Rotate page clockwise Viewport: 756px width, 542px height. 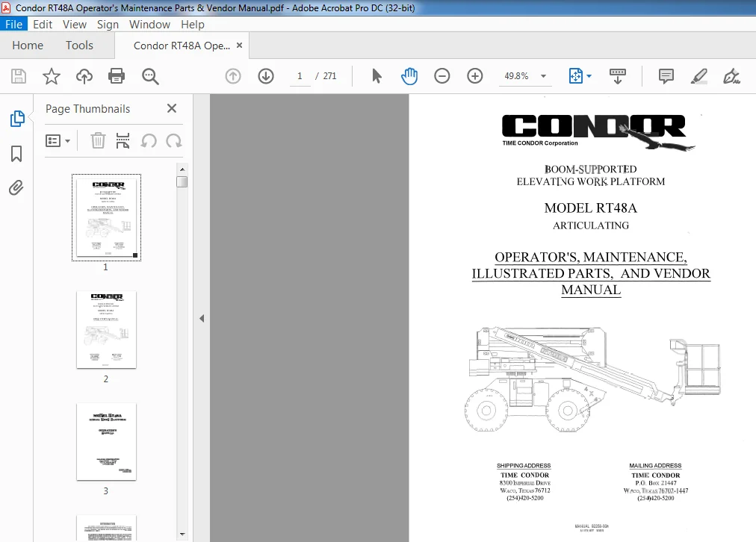pyautogui.click(x=173, y=140)
